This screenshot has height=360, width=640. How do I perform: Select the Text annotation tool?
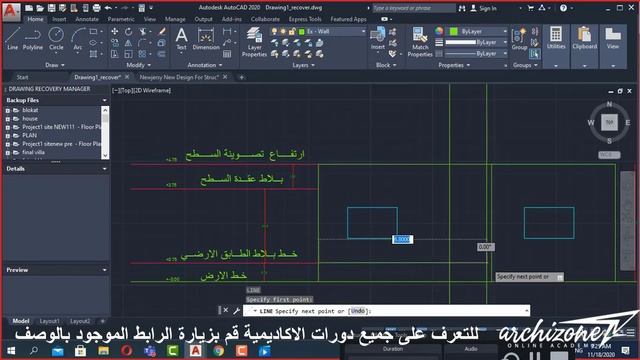click(181, 39)
